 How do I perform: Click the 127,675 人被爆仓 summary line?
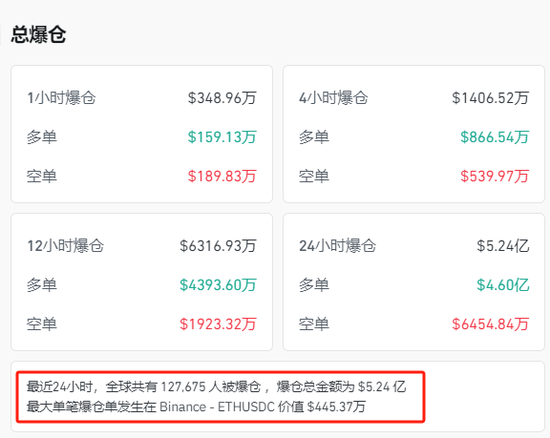tap(216, 387)
